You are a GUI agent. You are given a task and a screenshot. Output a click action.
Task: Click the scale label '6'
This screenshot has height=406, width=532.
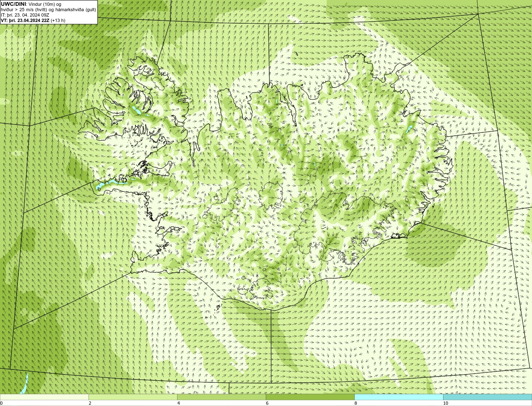coord(267,403)
